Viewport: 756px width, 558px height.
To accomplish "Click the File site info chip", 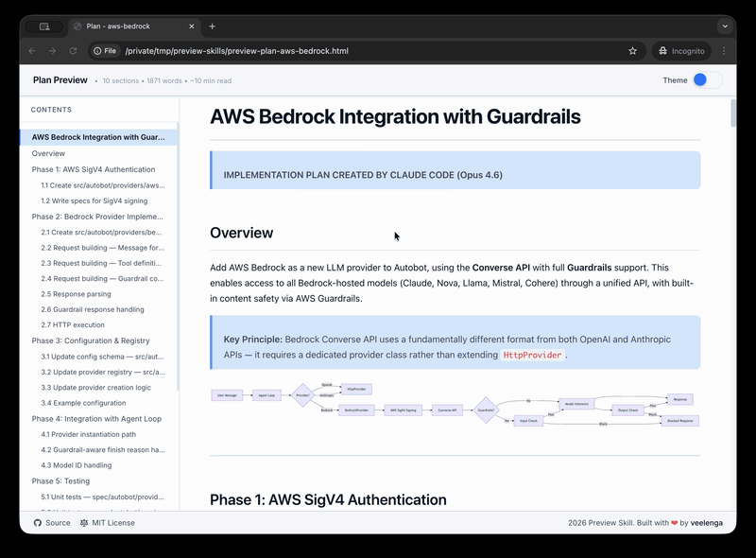I will 105,51.
